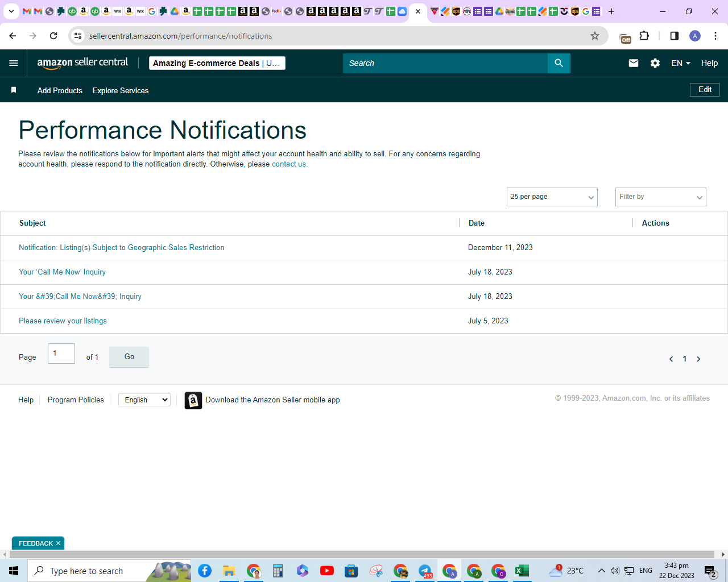This screenshot has height=582, width=728.
Task: Open Microsoft Store from the taskbar
Action: click(x=351, y=571)
